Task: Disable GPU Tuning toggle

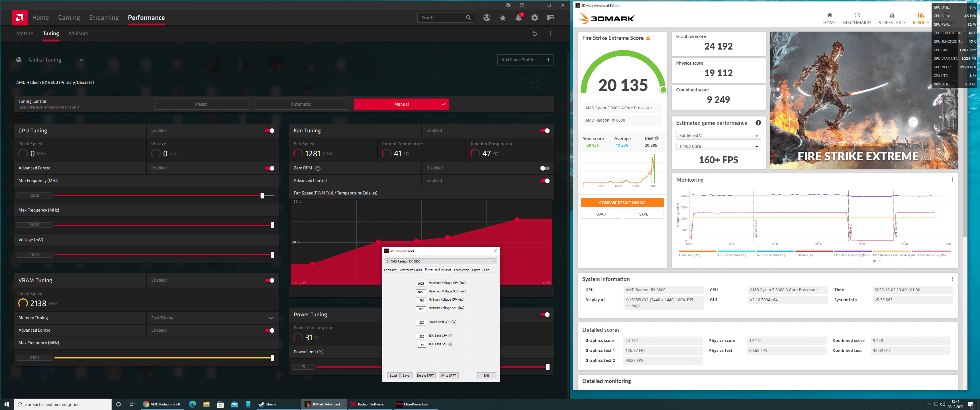Action: [270, 131]
